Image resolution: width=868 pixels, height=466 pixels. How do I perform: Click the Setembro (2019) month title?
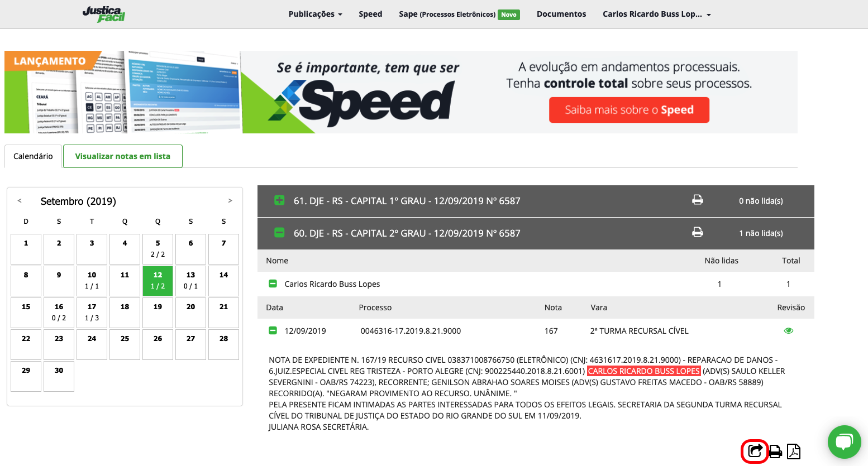click(78, 201)
